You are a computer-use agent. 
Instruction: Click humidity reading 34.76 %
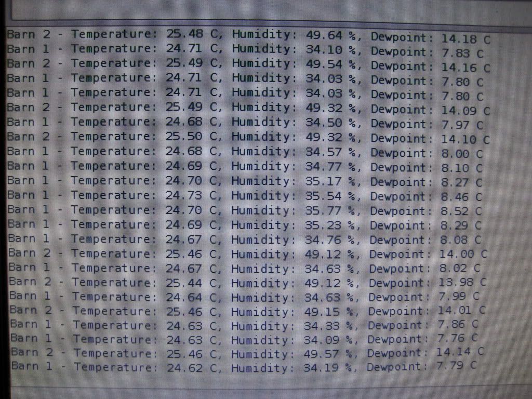[330, 240]
